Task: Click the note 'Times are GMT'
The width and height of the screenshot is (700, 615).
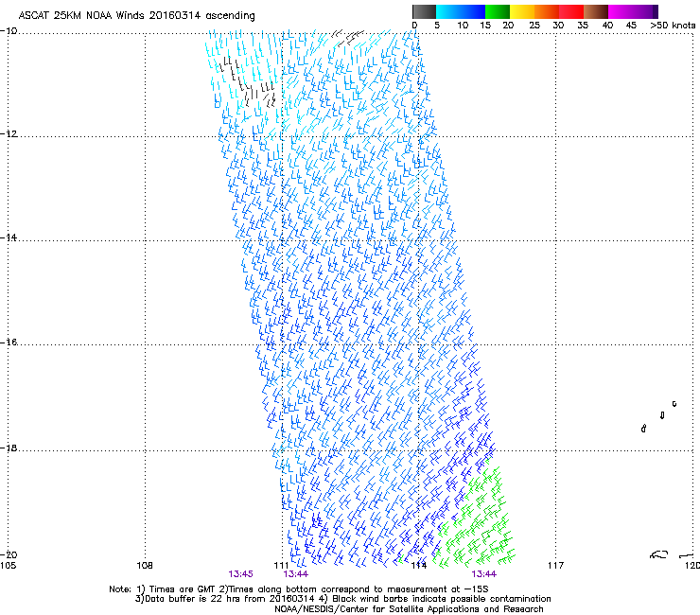Action: (x=183, y=589)
